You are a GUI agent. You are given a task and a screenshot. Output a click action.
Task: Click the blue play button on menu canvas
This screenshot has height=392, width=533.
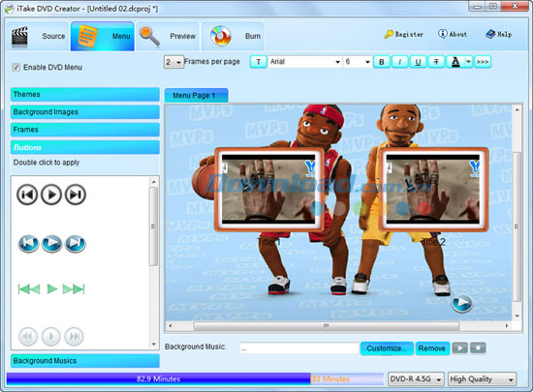462,303
